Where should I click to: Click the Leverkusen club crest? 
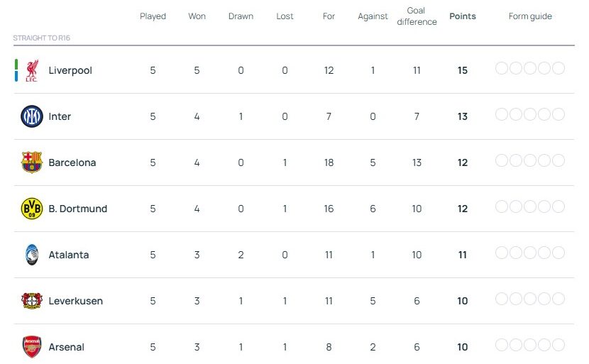point(32,301)
